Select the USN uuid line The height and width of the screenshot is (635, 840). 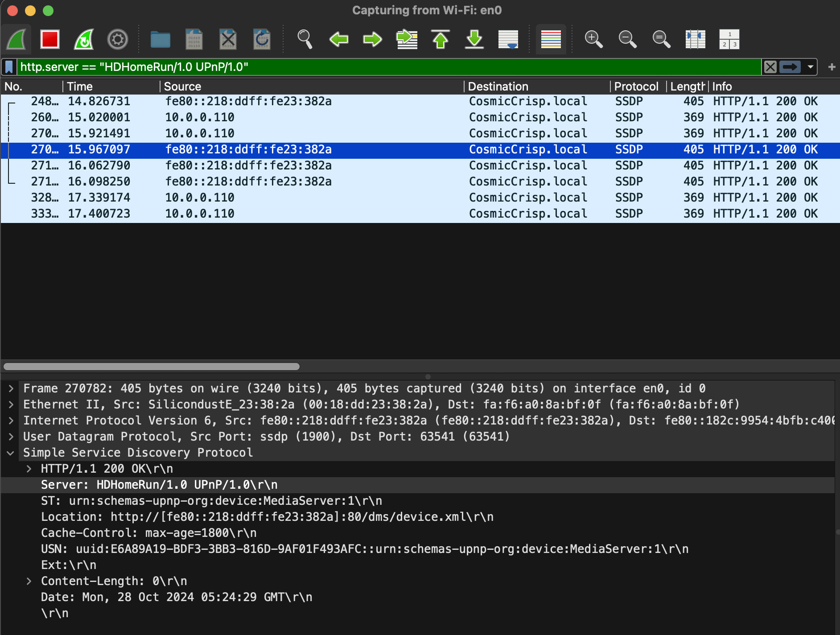(418, 549)
